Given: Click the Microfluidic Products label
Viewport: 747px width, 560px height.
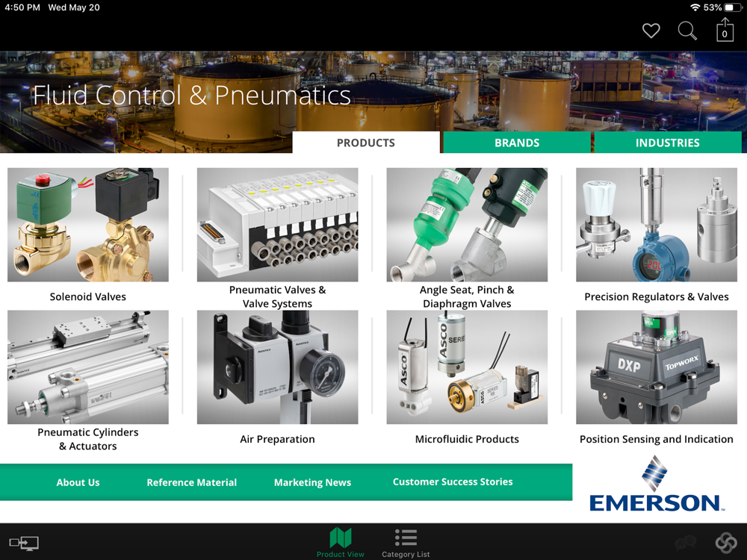Looking at the screenshot, I should tap(467, 439).
